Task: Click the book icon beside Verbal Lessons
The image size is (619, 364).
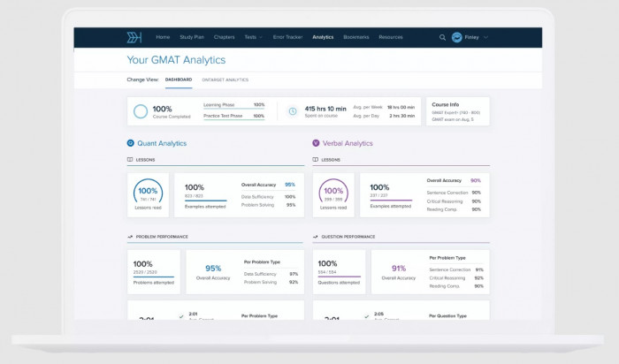Action: pyautogui.click(x=315, y=160)
